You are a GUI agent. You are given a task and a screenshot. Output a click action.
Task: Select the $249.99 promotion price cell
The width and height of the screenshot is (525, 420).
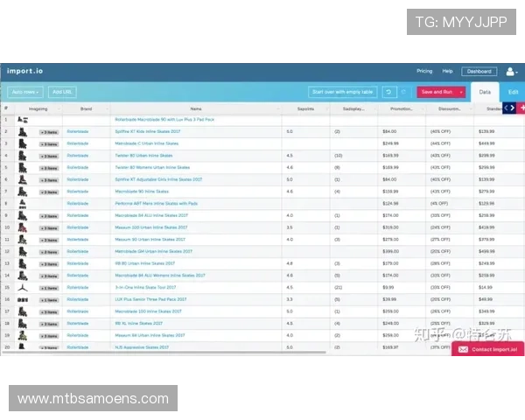402,143
